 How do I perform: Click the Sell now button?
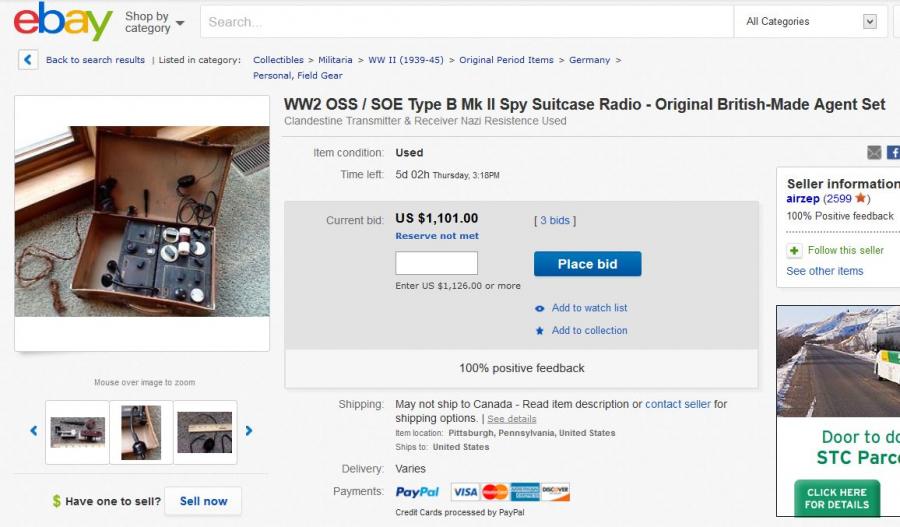pyautogui.click(x=203, y=501)
